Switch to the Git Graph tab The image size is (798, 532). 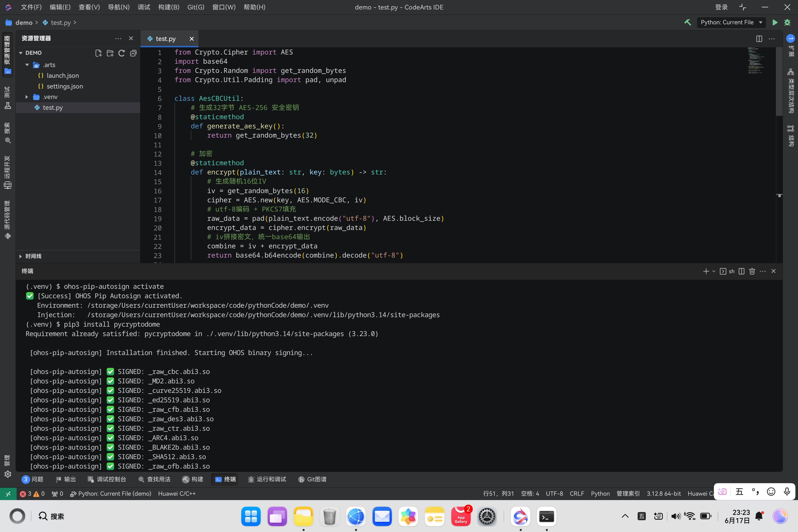312,479
